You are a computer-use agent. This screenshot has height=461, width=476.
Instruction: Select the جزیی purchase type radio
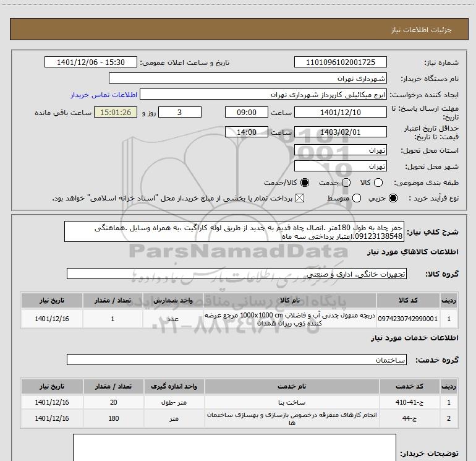393,199
